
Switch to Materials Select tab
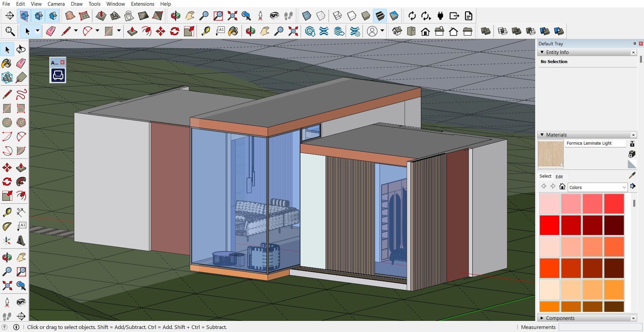(x=545, y=176)
